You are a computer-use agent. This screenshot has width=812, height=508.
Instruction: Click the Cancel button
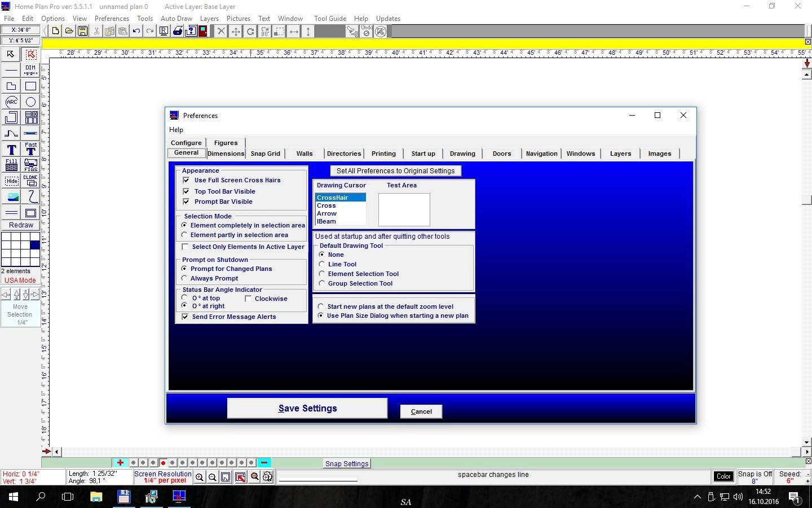(x=421, y=411)
